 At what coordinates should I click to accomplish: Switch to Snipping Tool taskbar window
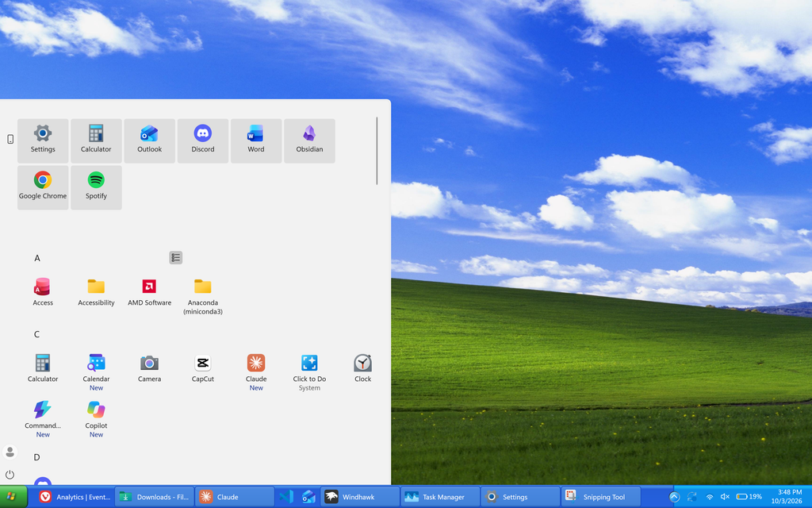pyautogui.click(x=601, y=497)
